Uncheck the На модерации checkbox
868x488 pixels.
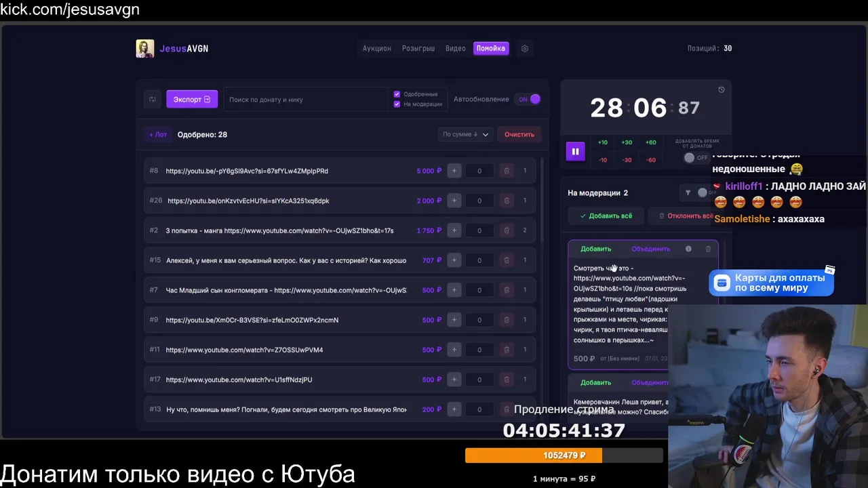(x=397, y=104)
